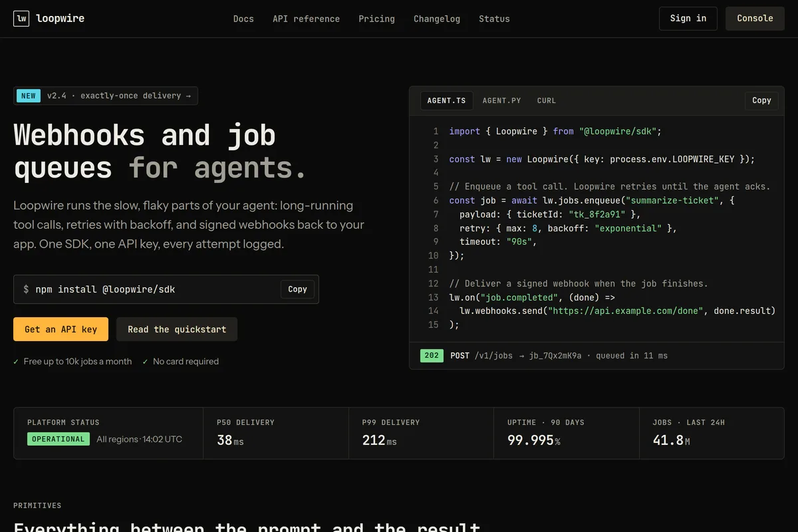
Task: Click the OPERATIONAL status badge
Action: click(x=59, y=439)
